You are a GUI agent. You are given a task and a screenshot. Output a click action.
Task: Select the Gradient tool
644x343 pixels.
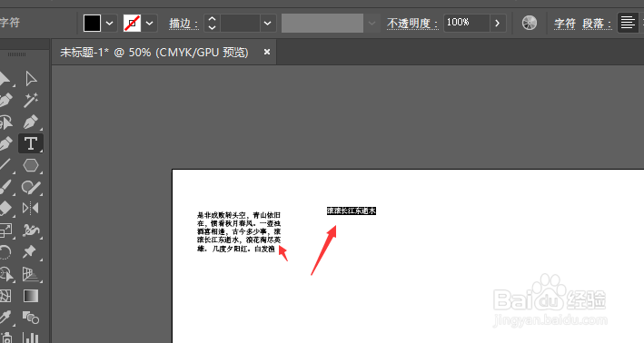tap(31, 296)
